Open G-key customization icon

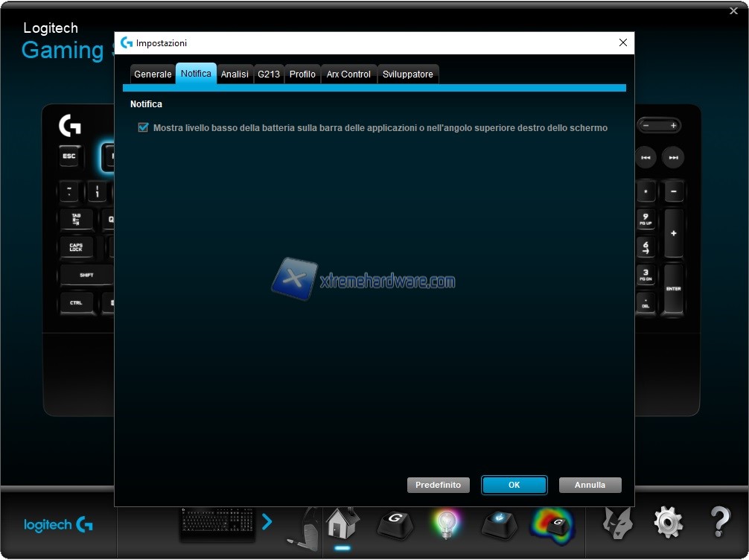click(394, 524)
